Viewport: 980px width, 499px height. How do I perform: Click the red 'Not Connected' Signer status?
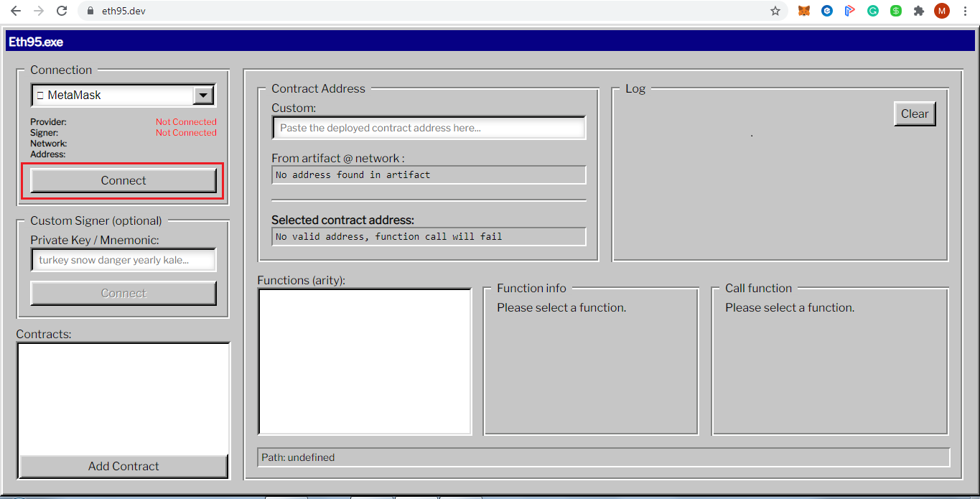tap(186, 133)
